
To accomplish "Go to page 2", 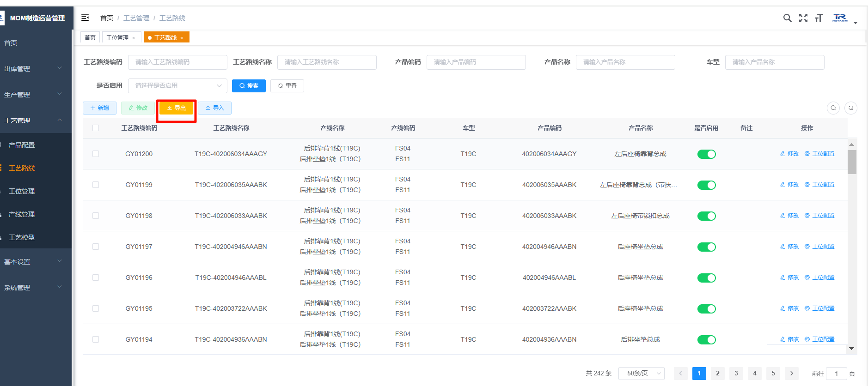I will click(718, 374).
